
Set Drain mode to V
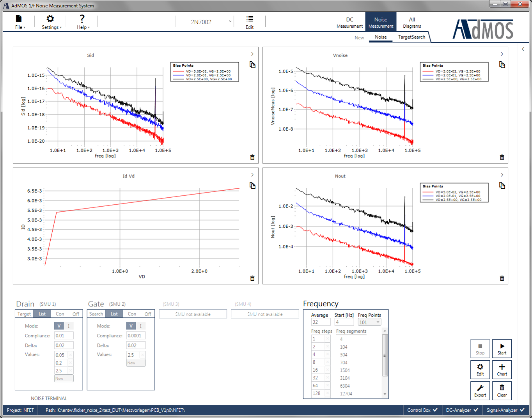coord(59,326)
